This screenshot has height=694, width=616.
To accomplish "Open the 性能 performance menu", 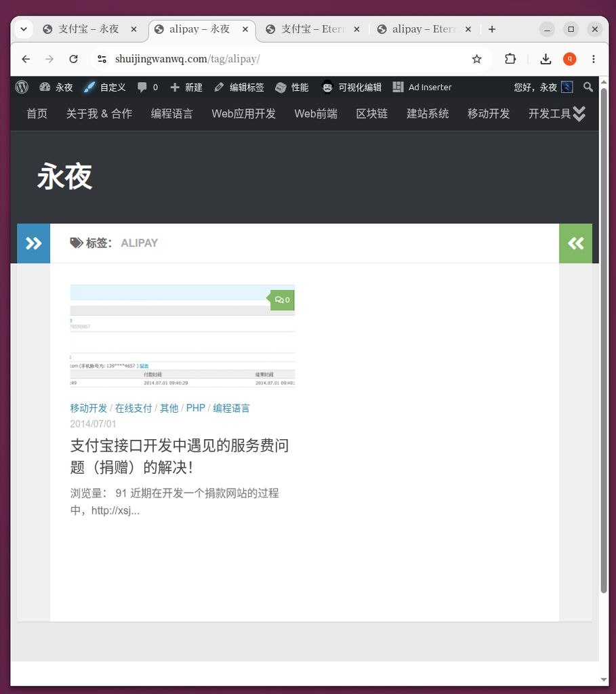I will pos(292,87).
